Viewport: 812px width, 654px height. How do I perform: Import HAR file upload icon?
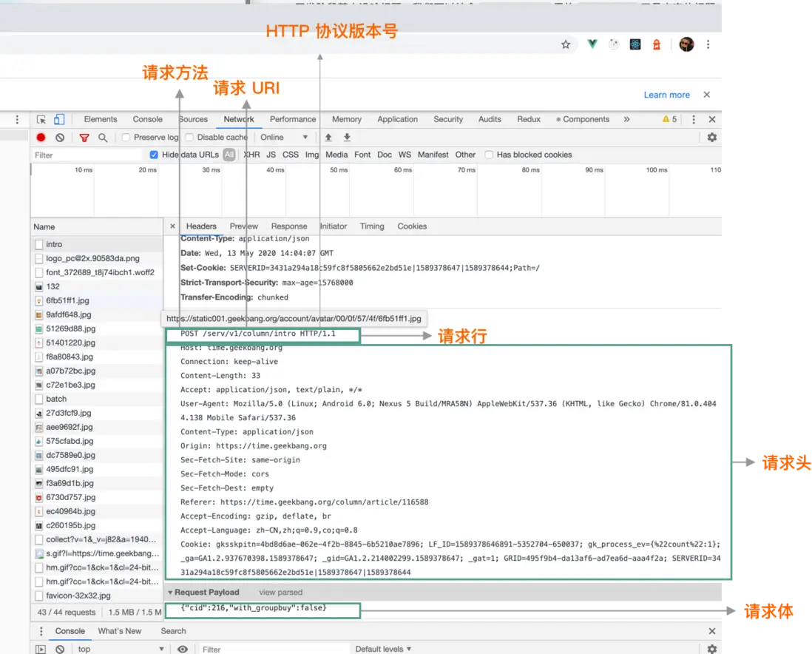pos(328,138)
